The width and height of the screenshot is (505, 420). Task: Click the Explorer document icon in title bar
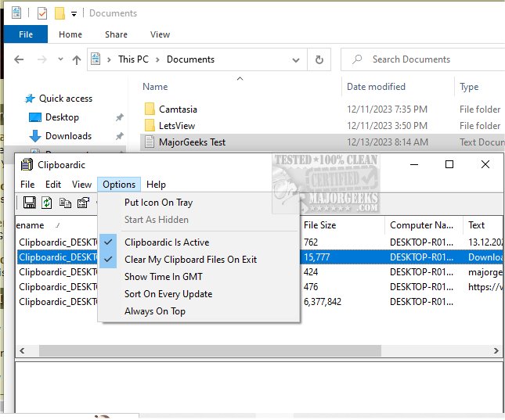(16, 13)
